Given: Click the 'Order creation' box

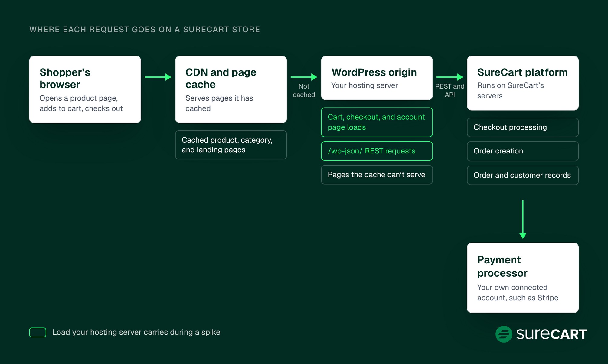Looking at the screenshot, I should click(x=523, y=151).
